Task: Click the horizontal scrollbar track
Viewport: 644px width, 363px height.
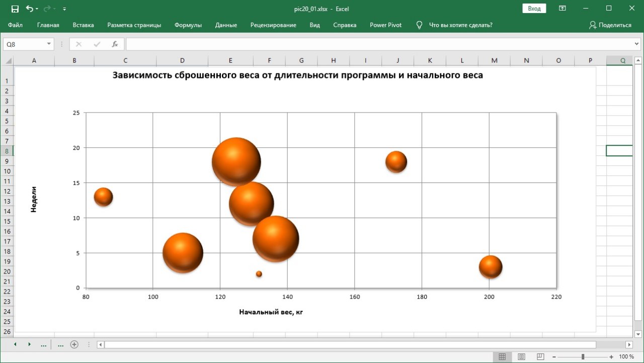Action: (x=365, y=344)
